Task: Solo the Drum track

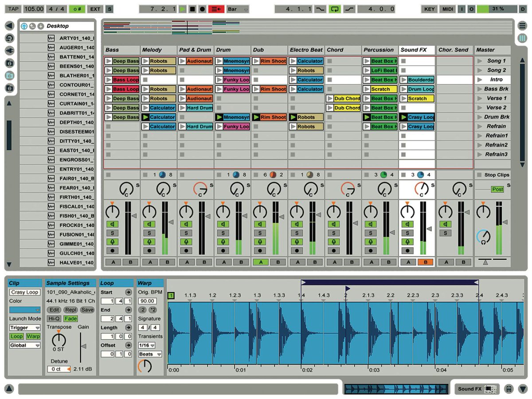Action: coord(223,233)
